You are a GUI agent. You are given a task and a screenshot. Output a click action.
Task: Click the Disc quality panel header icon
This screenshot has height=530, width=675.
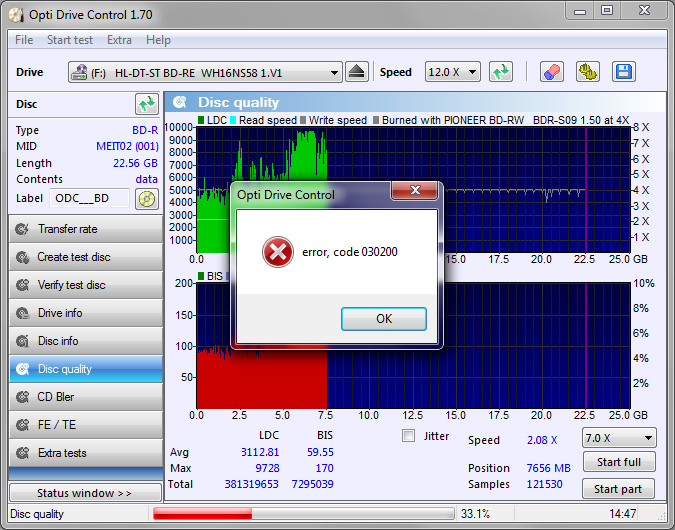tap(181, 102)
